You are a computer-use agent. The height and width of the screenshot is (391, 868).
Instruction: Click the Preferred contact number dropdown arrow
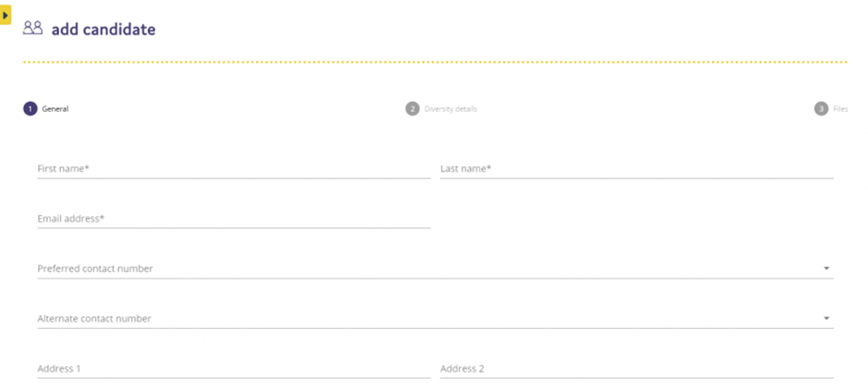pos(826,269)
